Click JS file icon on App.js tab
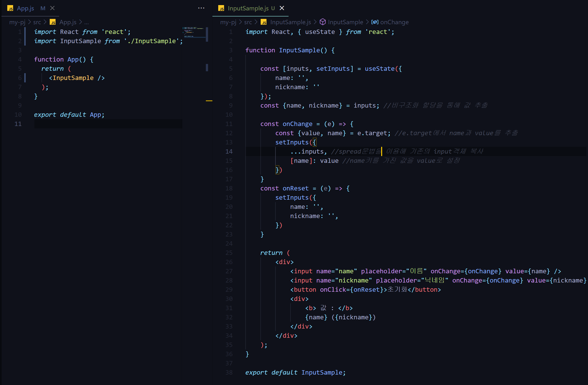The width and height of the screenshot is (588, 385). [10, 8]
